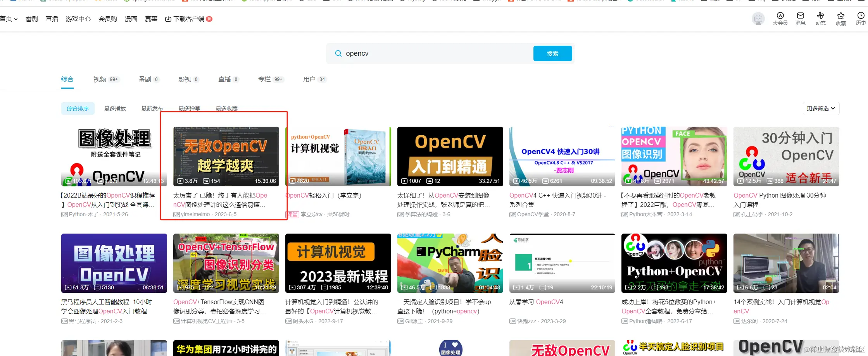Open favorites via the 收藏 star icon

(x=841, y=16)
